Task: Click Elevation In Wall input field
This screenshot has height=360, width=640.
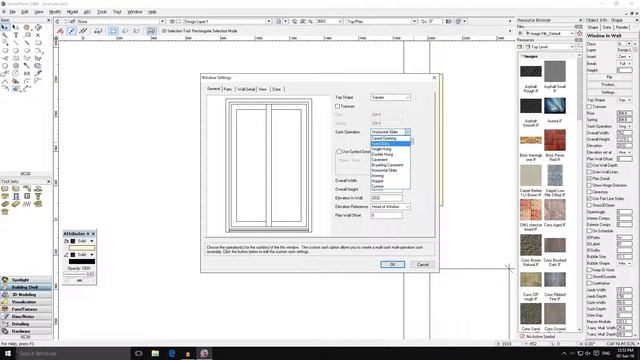Action: pyautogui.click(x=386, y=198)
